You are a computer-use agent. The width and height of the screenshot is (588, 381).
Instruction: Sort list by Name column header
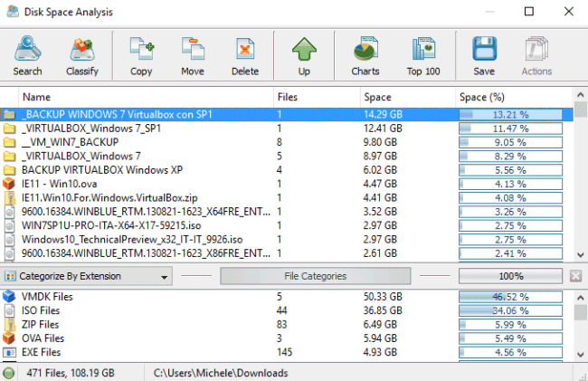(136, 96)
